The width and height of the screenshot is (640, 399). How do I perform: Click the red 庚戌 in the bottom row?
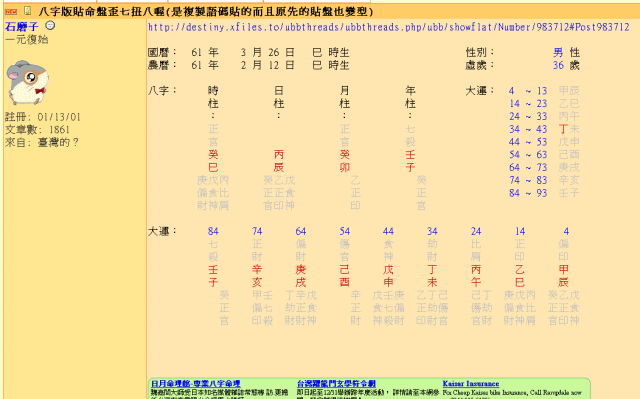[x=301, y=276]
